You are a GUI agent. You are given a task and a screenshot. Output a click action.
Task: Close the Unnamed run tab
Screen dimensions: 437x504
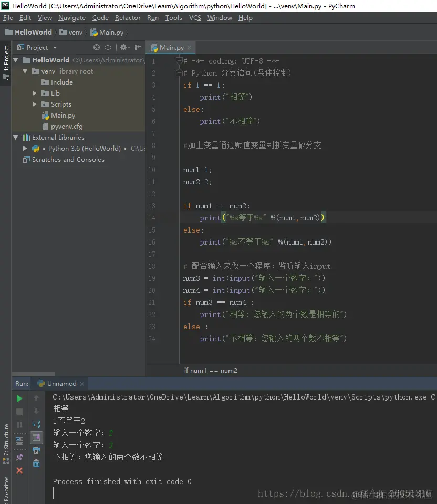pos(81,383)
